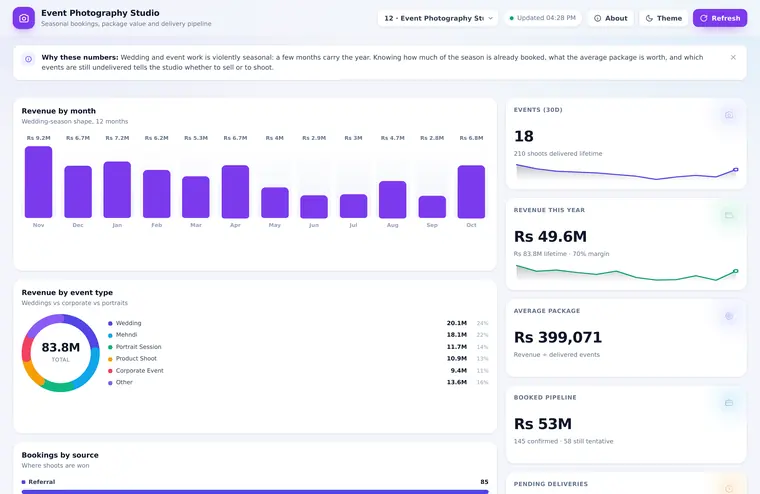The image size is (760, 494).
Task: Click the camera icon on Events card
Action: (728, 115)
